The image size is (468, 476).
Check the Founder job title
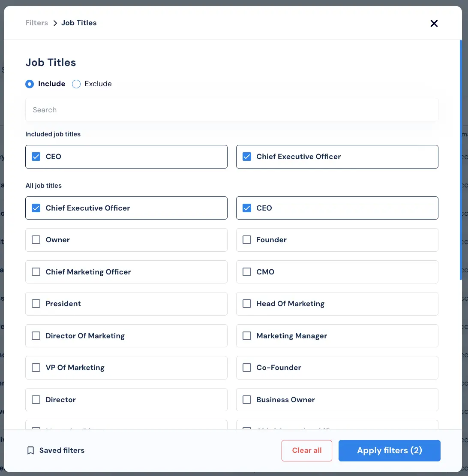pos(247,240)
